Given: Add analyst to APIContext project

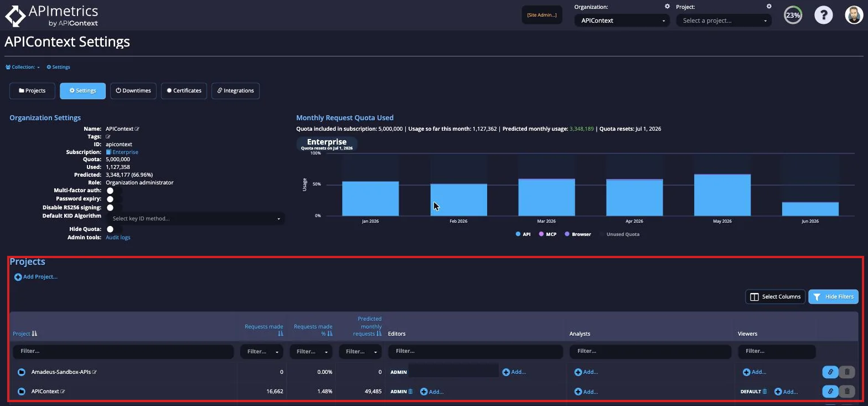Looking at the screenshot, I should point(586,392).
